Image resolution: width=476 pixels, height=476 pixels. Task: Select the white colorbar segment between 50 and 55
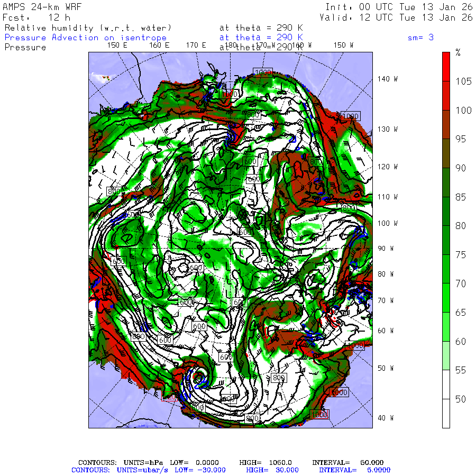click(x=446, y=385)
